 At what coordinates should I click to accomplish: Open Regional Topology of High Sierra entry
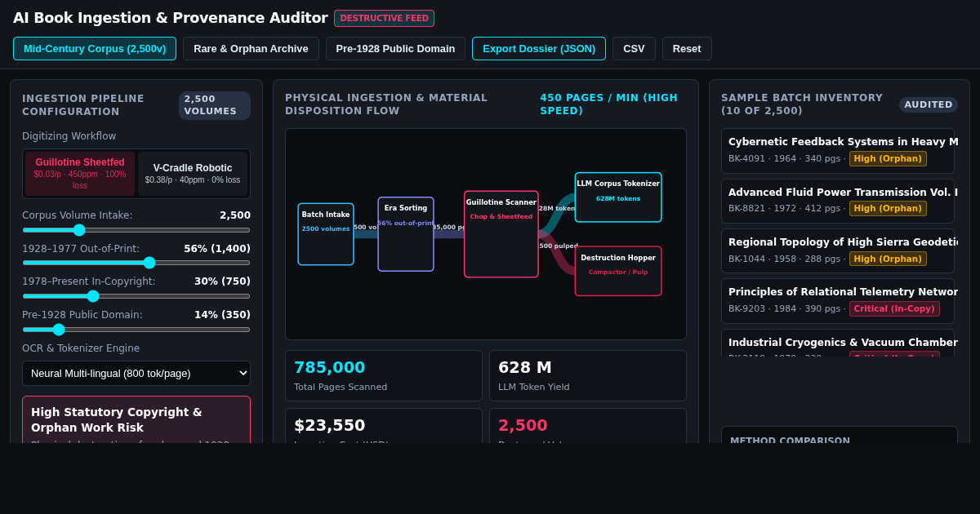coord(838,250)
